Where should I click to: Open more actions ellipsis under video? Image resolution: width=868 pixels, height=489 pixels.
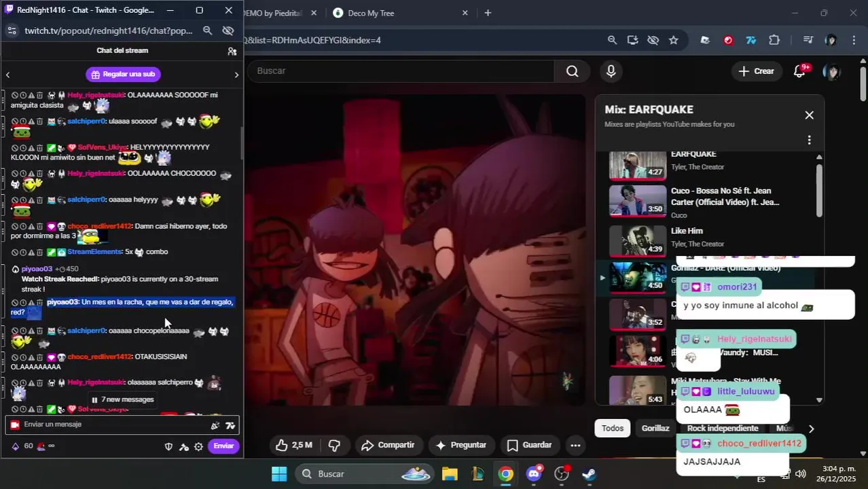[x=575, y=446]
